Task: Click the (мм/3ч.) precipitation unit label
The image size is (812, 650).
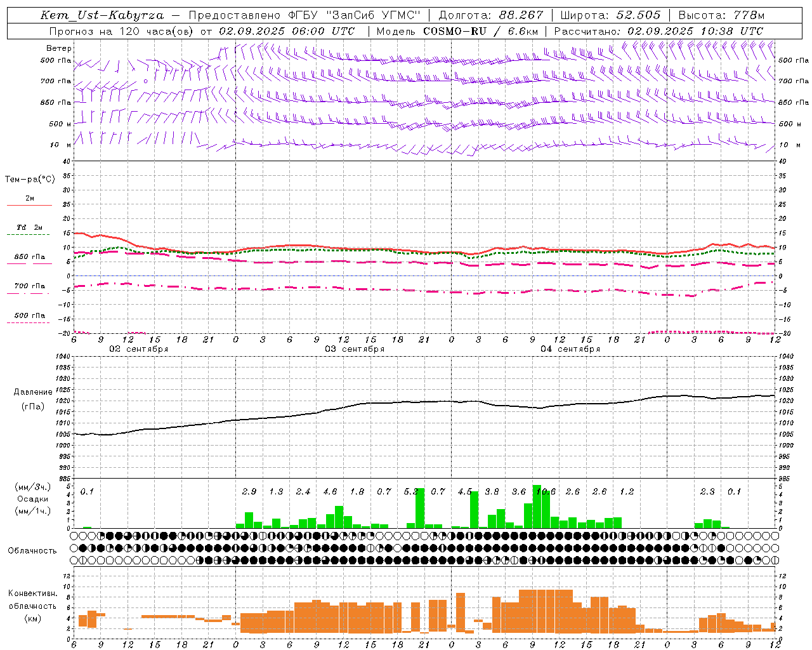Action: point(33,487)
